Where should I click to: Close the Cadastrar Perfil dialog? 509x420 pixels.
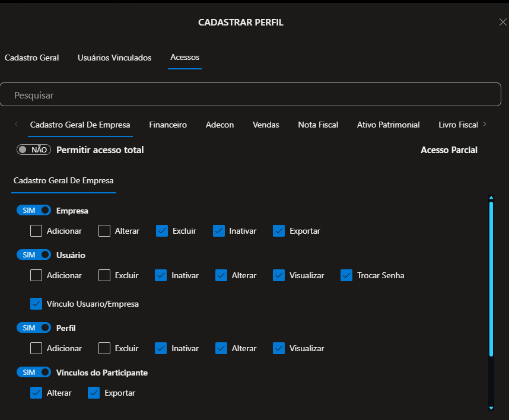pyautogui.click(x=502, y=22)
